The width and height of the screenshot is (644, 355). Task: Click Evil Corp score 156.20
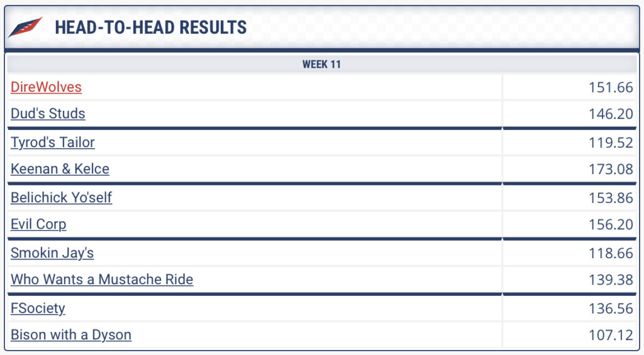611,224
